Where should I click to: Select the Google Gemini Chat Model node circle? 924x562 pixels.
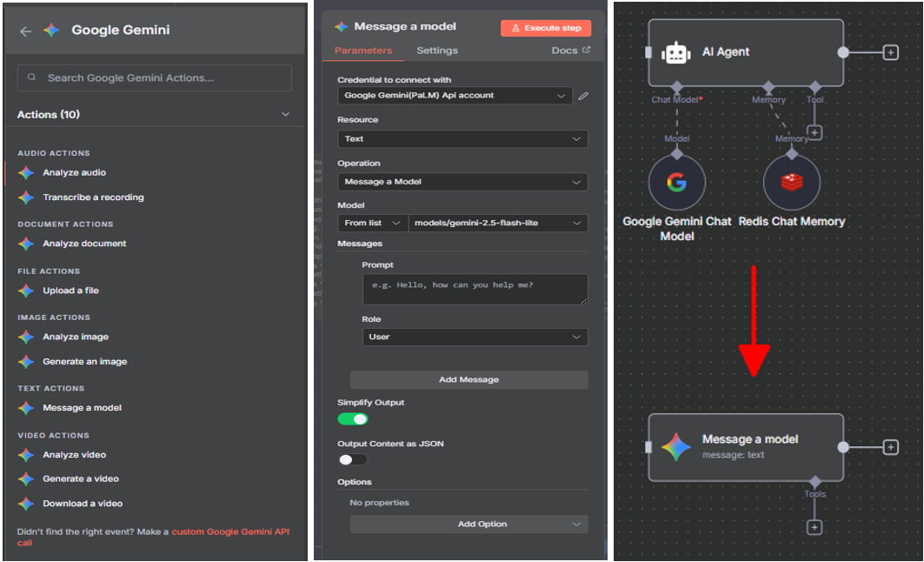coord(676,183)
